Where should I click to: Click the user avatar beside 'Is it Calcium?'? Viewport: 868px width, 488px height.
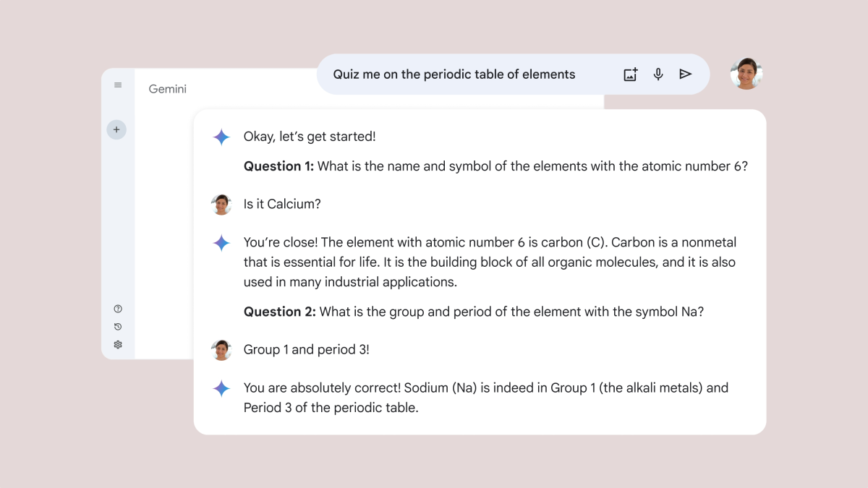pyautogui.click(x=221, y=205)
